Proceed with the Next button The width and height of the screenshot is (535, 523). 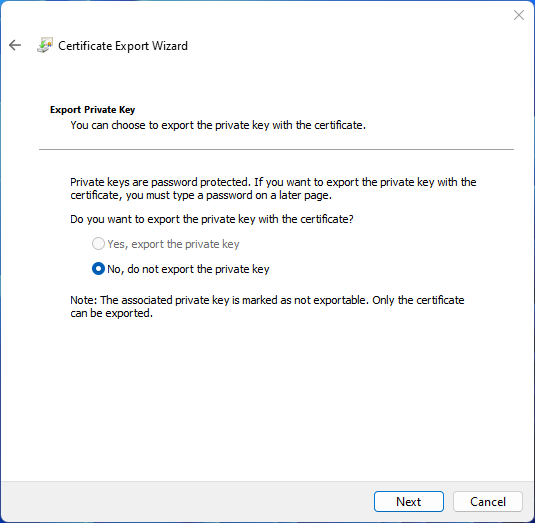[x=409, y=502]
